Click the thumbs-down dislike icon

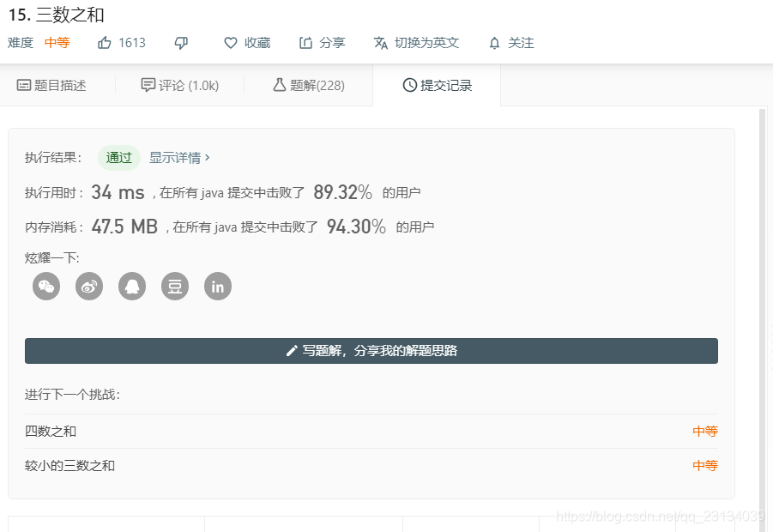click(x=181, y=44)
